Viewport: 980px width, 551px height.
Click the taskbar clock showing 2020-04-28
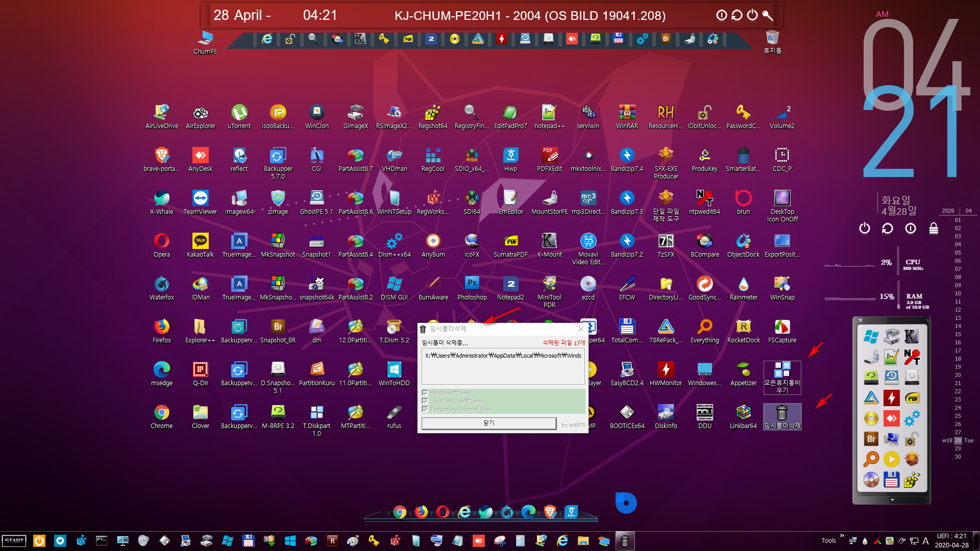click(x=951, y=541)
